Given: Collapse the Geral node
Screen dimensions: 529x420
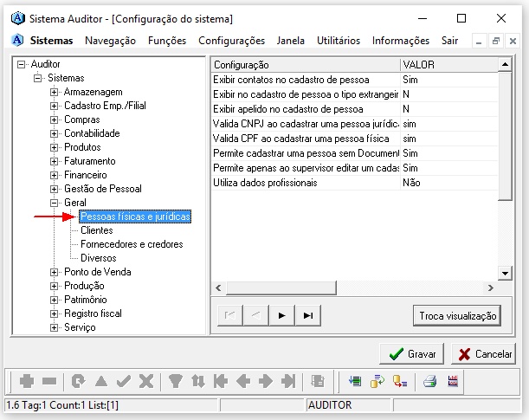Looking at the screenshot, I should 54,203.
